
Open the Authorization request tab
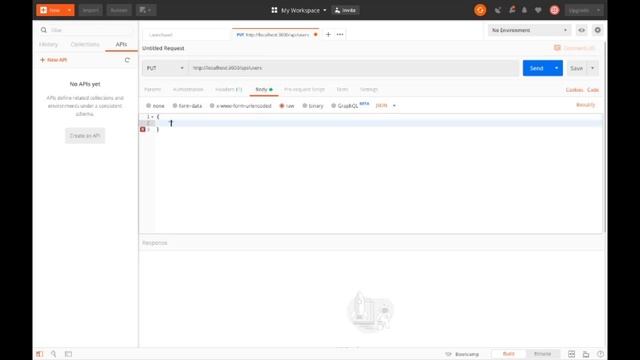pyautogui.click(x=188, y=89)
